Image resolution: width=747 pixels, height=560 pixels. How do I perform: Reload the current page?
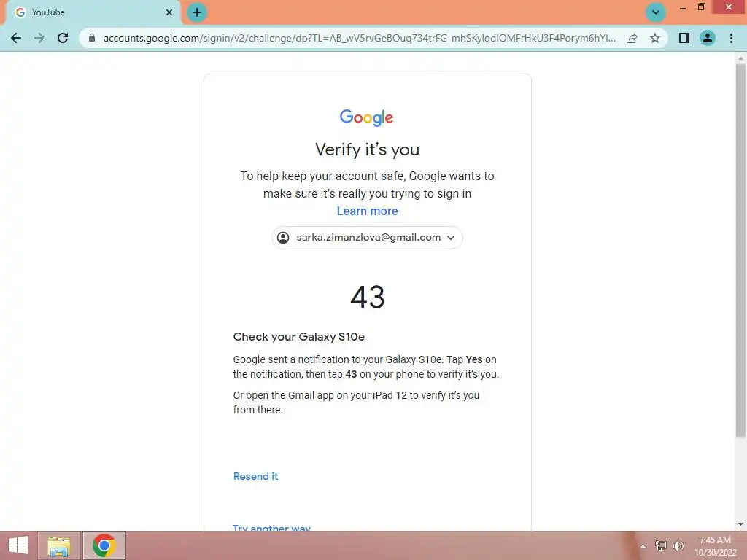tap(63, 38)
